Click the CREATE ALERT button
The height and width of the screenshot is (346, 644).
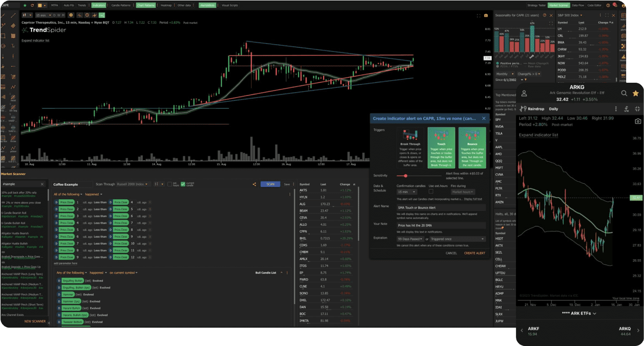click(x=474, y=253)
